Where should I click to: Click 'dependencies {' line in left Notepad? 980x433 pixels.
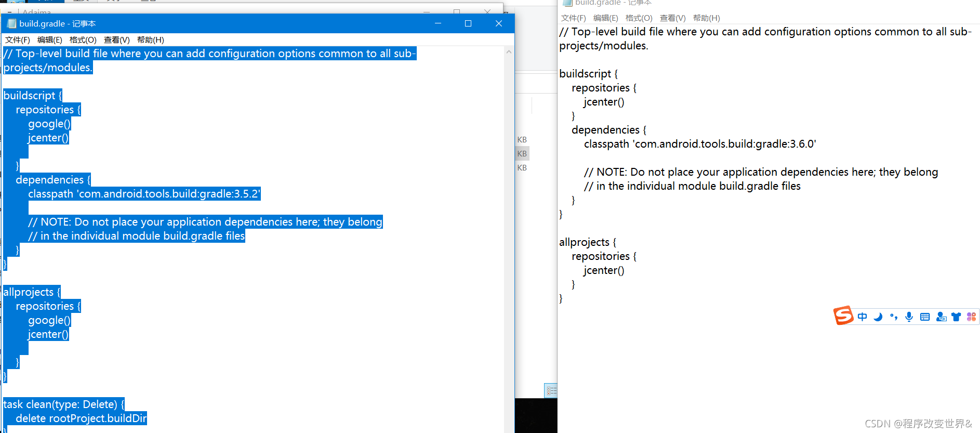(x=53, y=180)
